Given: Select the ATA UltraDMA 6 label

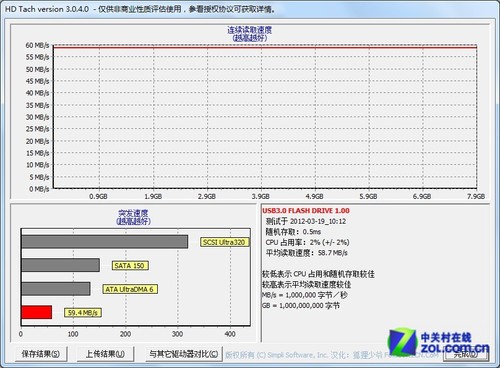Looking at the screenshot, I should (x=129, y=289).
